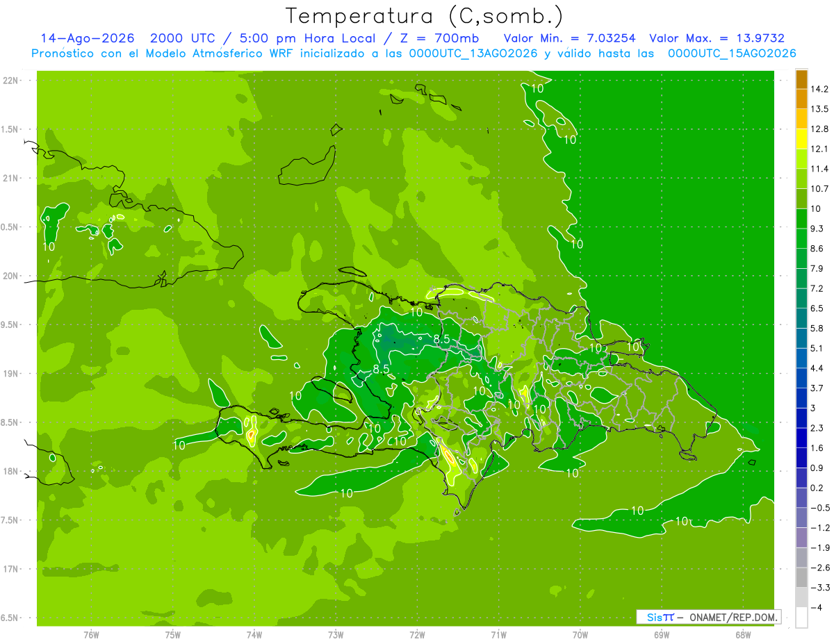The height and width of the screenshot is (644, 834).
Task: Click the "14.2" color bar value
Action: (818, 89)
